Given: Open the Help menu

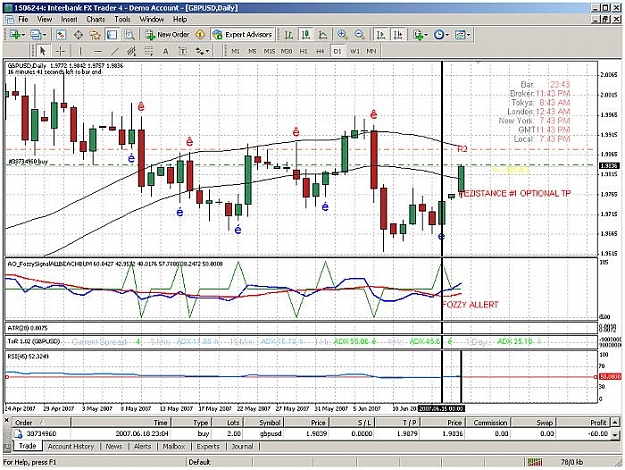Looking at the screenshot, I should (x=180, y=19).
